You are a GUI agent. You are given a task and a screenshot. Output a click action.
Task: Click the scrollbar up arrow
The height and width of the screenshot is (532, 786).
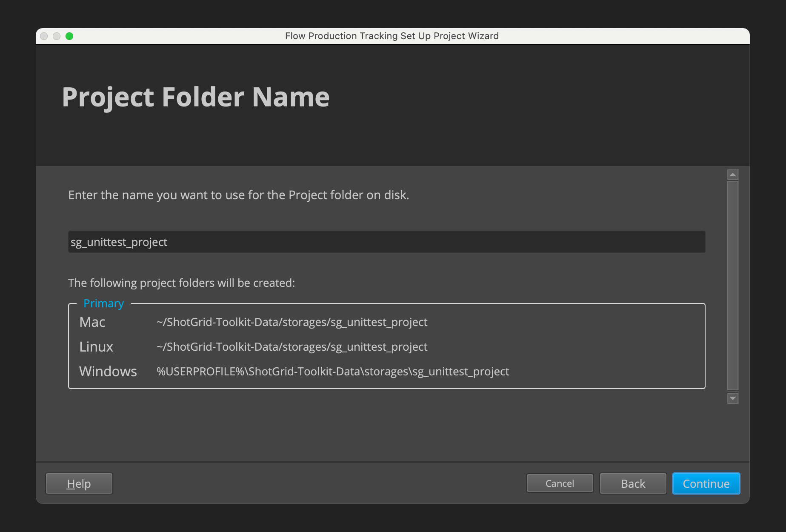[x=733, y=174]
